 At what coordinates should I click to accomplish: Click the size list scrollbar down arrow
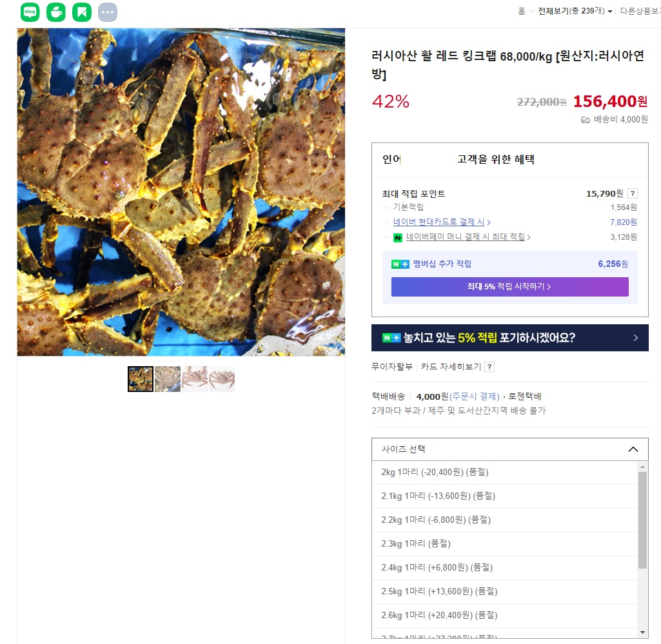coord(642,632)
